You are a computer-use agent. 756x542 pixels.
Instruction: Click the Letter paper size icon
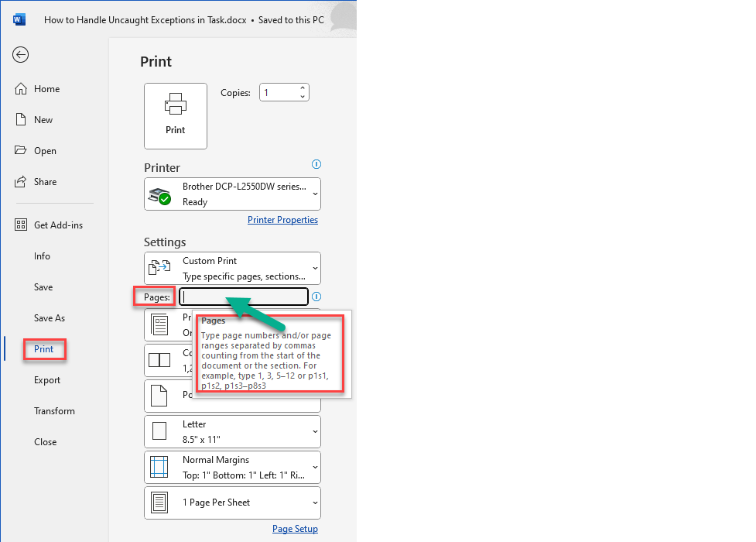[x=159, y=431]
